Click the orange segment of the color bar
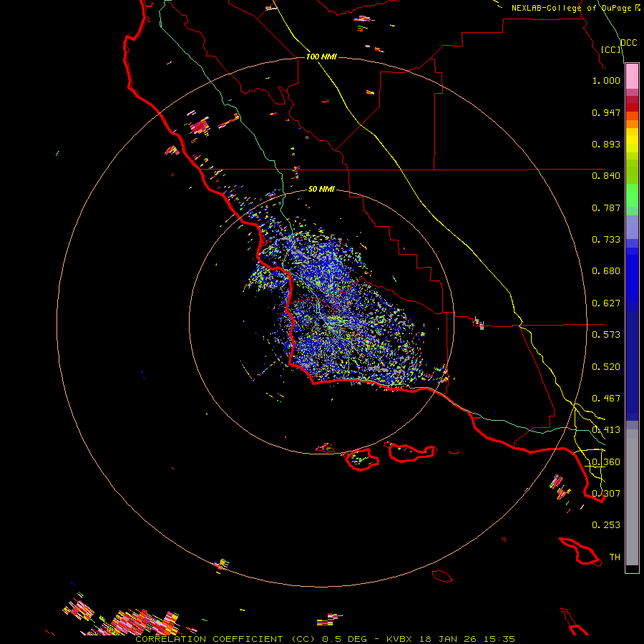The image size is (644, 644). pos(632,120)
